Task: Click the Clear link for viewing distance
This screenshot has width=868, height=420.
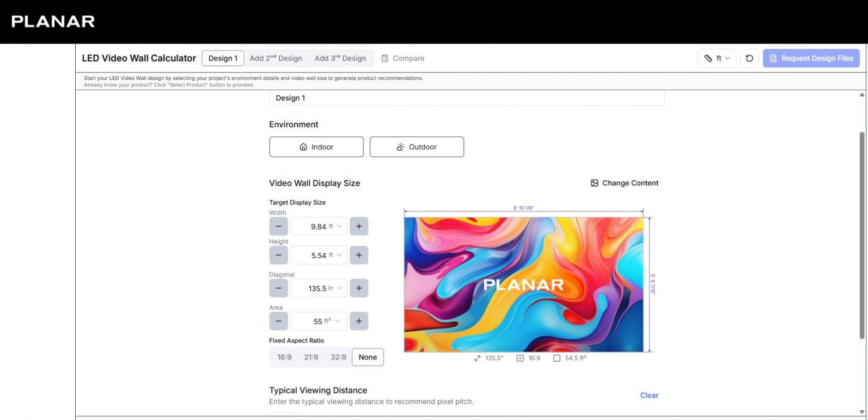Action: (x=649, y=395)
